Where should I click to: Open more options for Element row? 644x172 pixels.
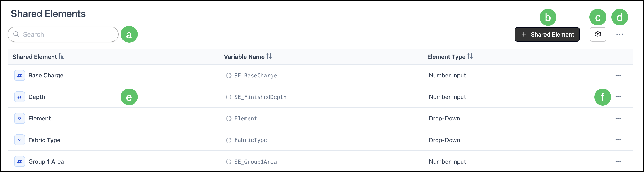pyautogui.click(x=618, y=118)
